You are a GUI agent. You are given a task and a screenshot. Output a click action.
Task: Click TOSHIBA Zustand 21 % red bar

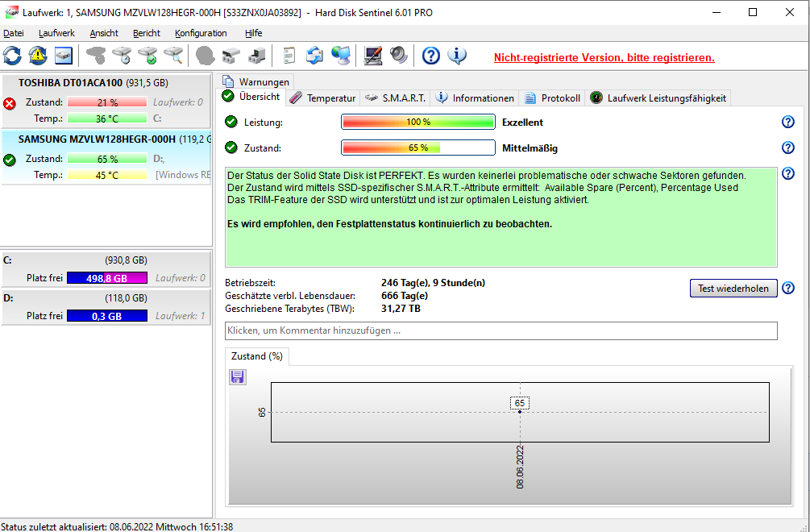[107, 102]
